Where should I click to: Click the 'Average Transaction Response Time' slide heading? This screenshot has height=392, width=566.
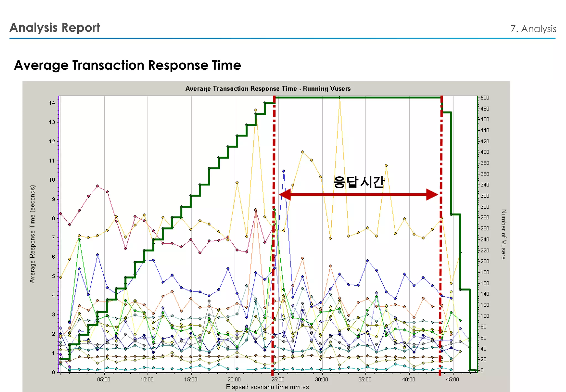click(x=127, y=66)
